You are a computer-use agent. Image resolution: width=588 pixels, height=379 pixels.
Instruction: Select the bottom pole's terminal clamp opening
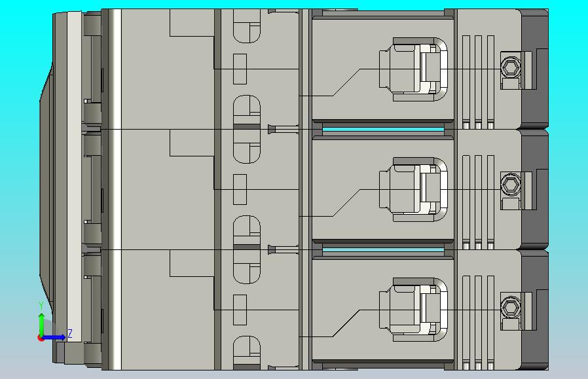(x=414, y=310)
